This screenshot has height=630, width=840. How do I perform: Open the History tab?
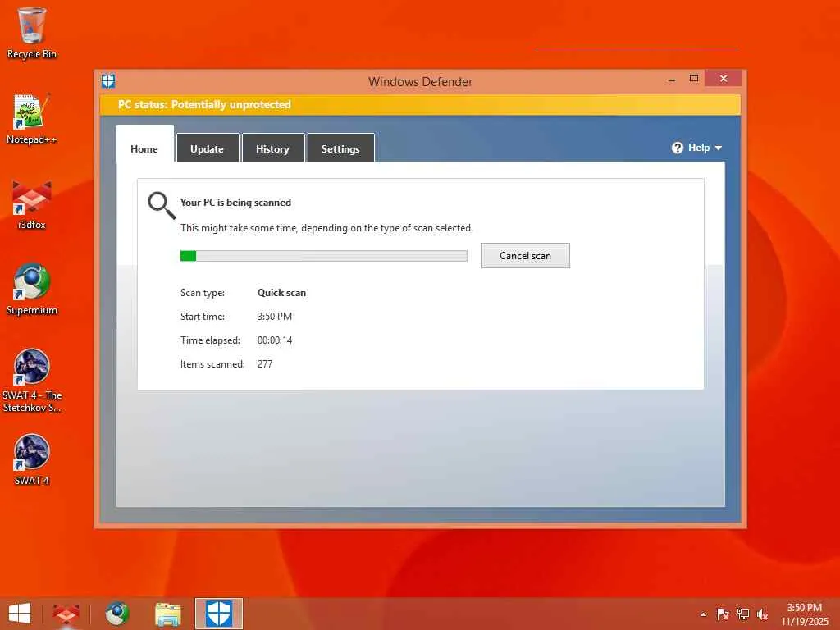point(272,148)
